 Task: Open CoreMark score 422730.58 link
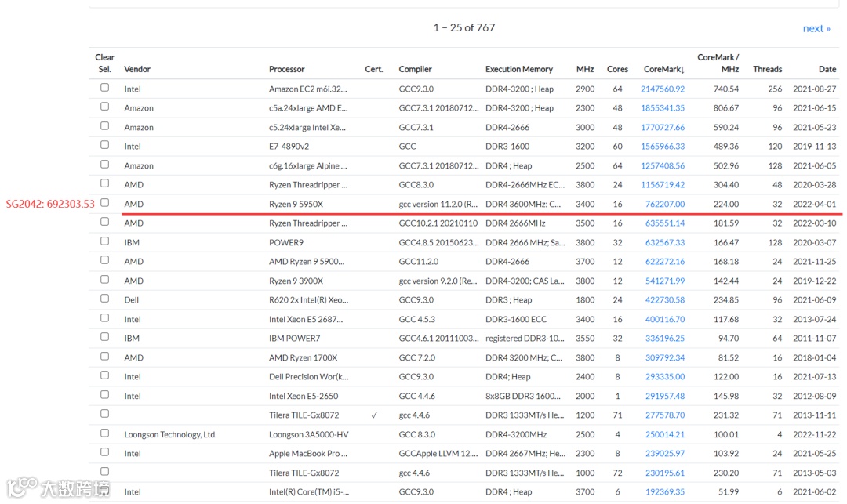(x=665, y=299)
